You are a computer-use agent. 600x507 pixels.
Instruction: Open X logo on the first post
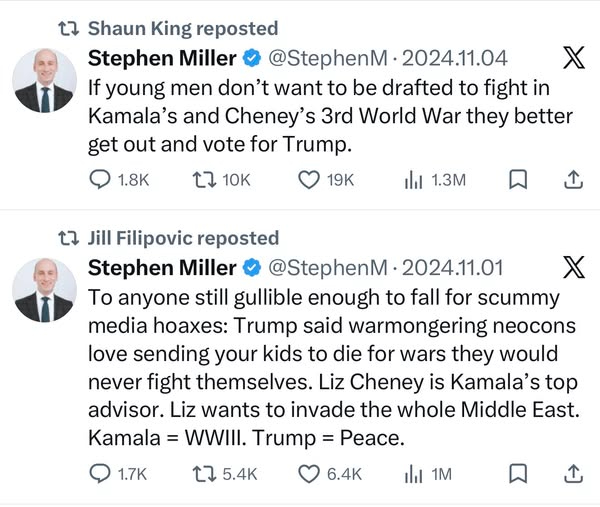[x=573, y=58]
